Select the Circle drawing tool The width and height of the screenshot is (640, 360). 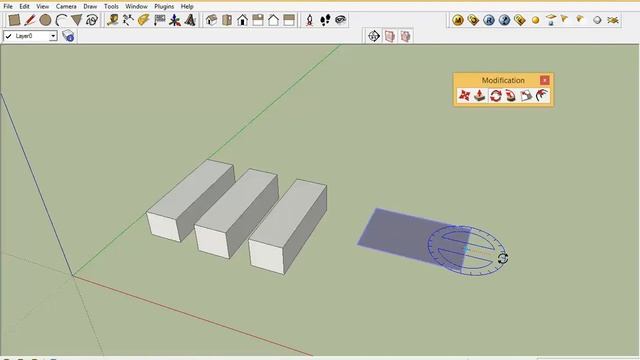tap(45, 20)
